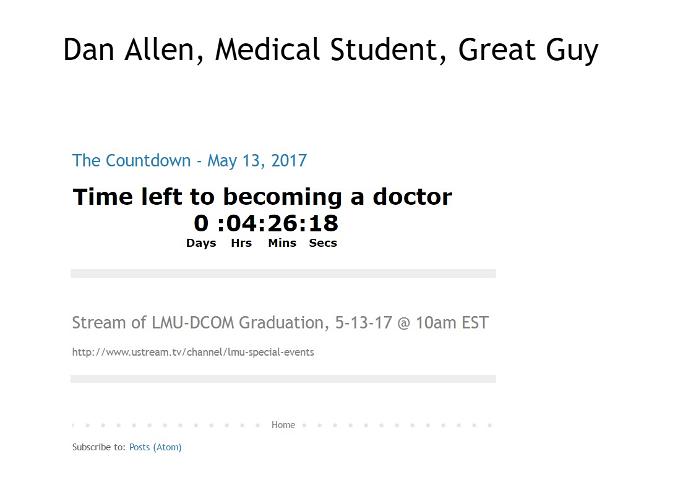The width and height of the screenshot is (683, 480).
Task: Open the blog title Dan Allen header
Action: 331,50
